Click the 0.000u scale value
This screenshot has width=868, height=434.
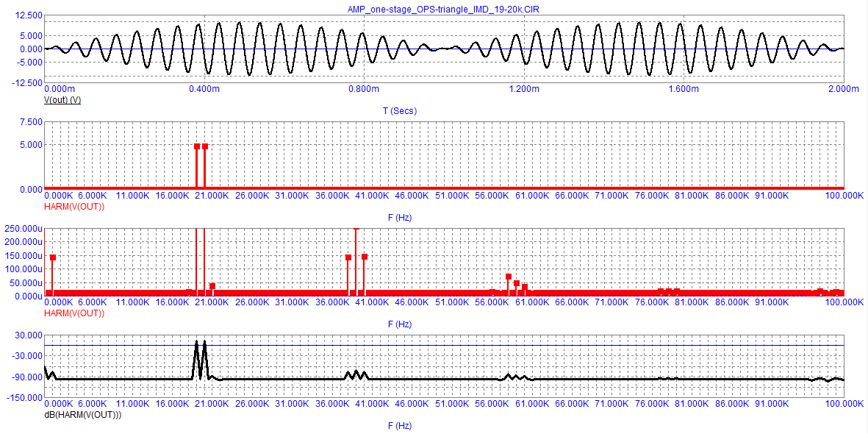(28, 296)
